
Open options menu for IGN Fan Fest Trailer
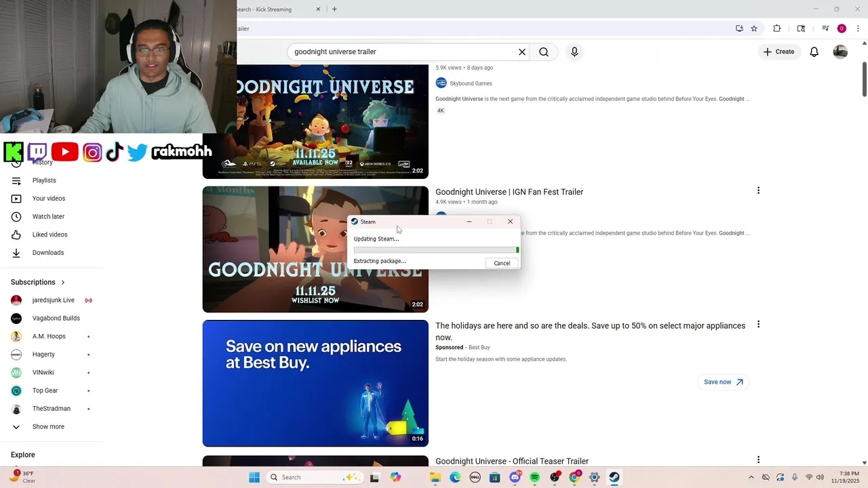(758, 191)
